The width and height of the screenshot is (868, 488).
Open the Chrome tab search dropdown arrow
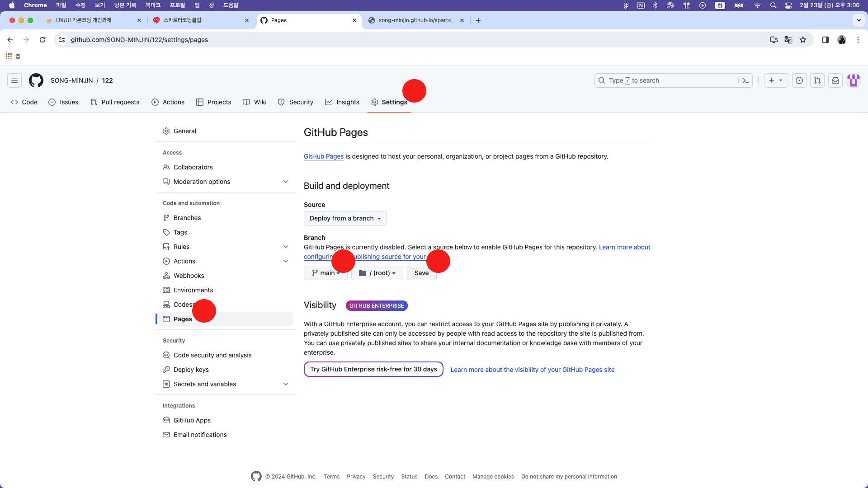point(859,20)
